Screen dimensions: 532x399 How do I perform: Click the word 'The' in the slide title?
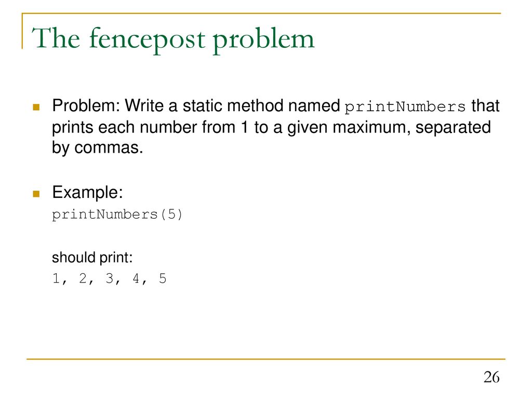pos(56,38)
